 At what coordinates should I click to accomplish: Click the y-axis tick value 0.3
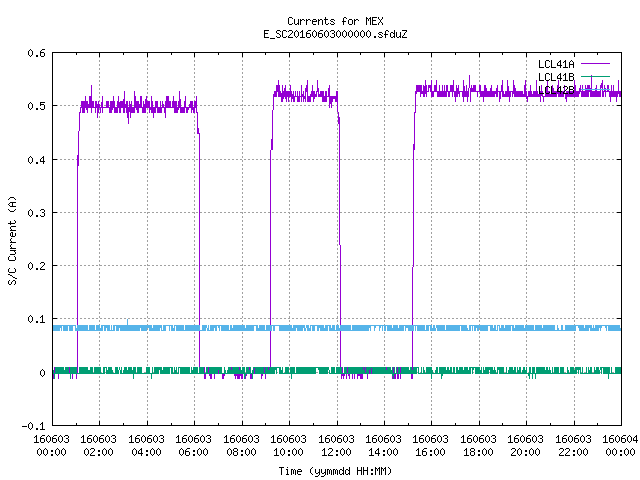(36, 213)
